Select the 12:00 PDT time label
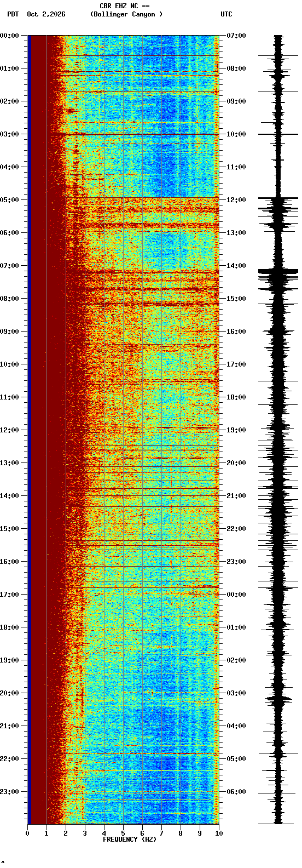This screenshot has width=302, height=868. tap(9, 430)
